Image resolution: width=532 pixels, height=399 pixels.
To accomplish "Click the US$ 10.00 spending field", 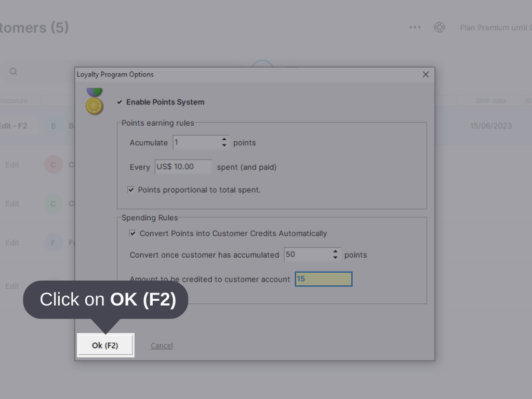I will [x=182, y=167].
